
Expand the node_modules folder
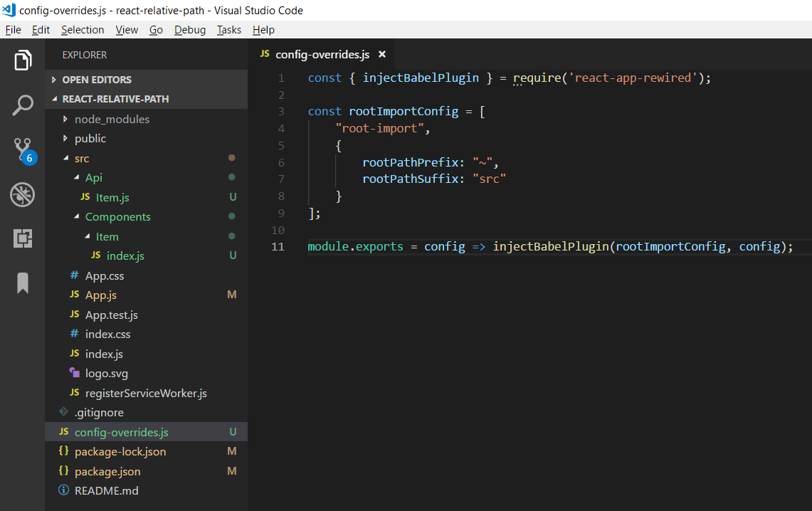pyautogui.click(x=112, y=119)
